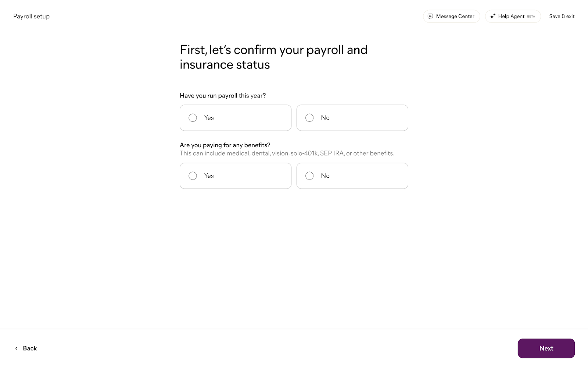588x368 pixels.
Task: Click the Help Agent sparkle icon
Action: click(x=492, y=16)
